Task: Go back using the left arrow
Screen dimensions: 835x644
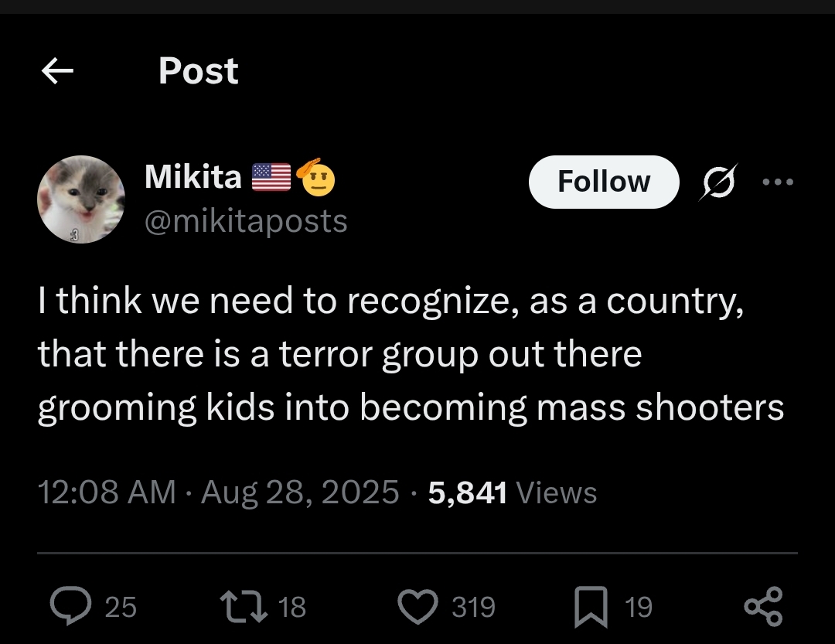Action: point(57,72)
